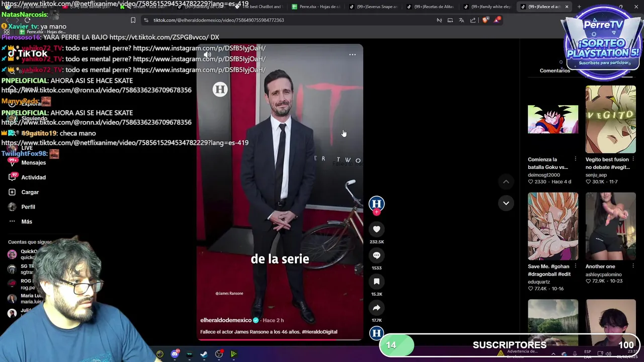Open the senju_aep author link
The width and height of the screenshot is (644, 362).
(596, 175)
